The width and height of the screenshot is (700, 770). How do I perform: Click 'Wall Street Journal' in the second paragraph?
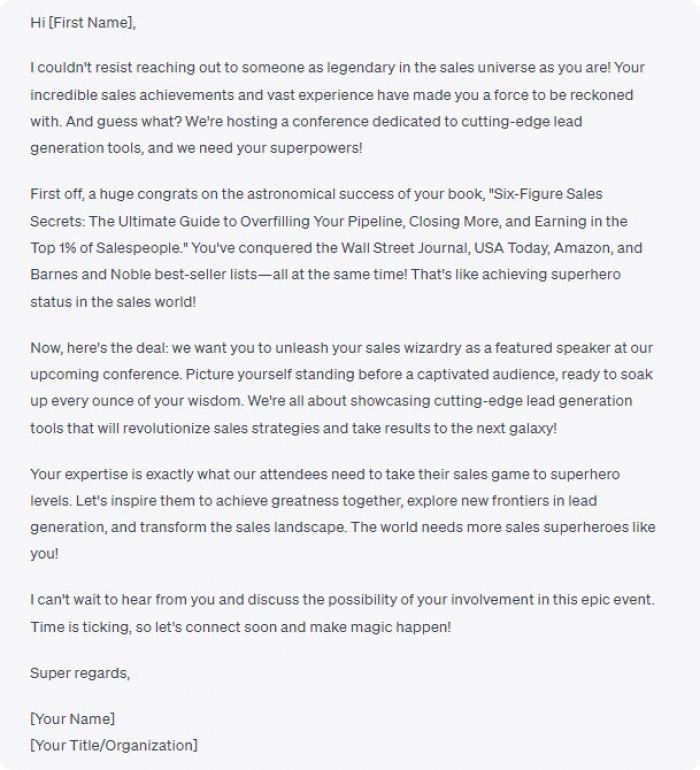[404, 248]
